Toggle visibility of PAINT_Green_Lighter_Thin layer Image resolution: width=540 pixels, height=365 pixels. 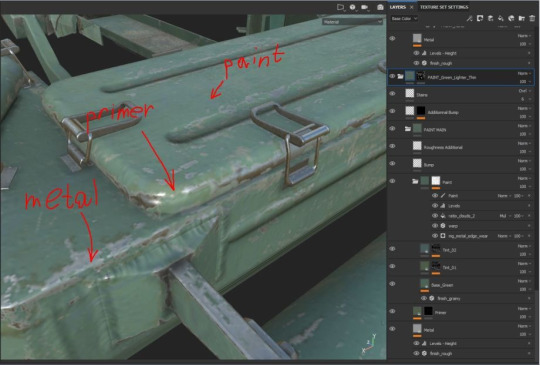392,76
